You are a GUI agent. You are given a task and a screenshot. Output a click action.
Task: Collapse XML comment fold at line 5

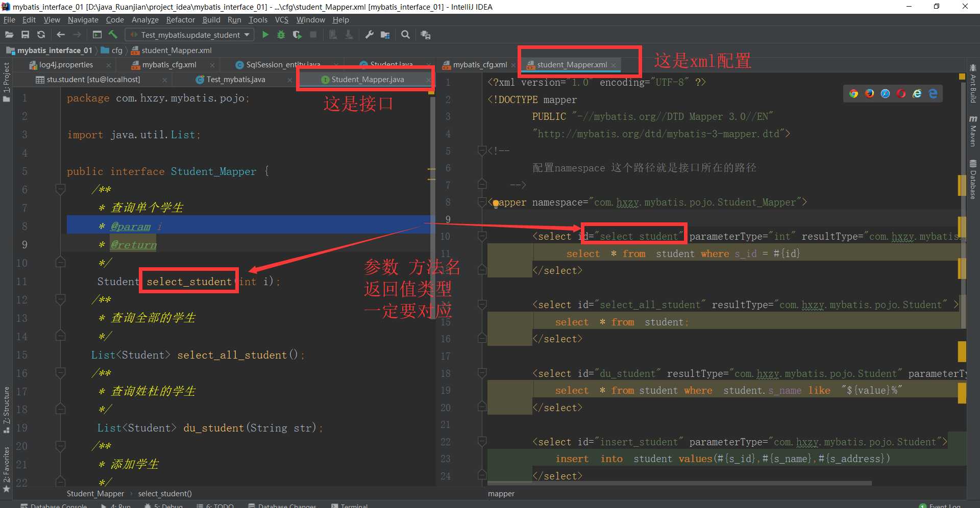[482, 150]
